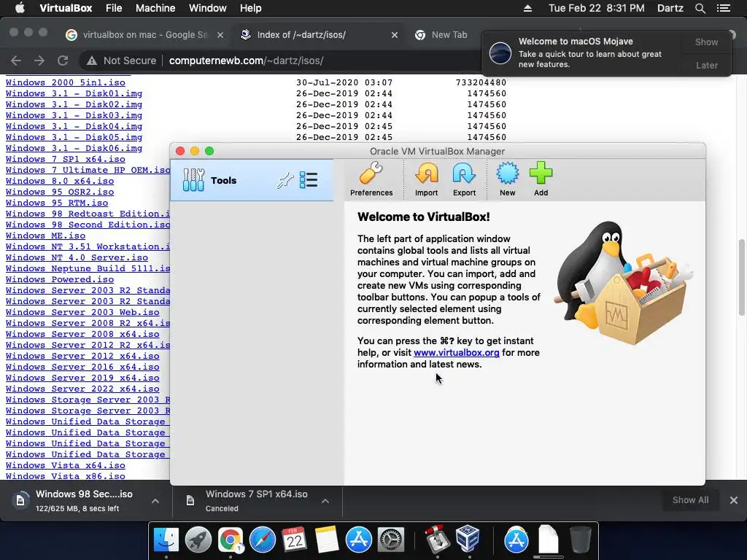Open Finder from the Dock
The width and height of the screenshot is (747, 560).
coord(166,540)
